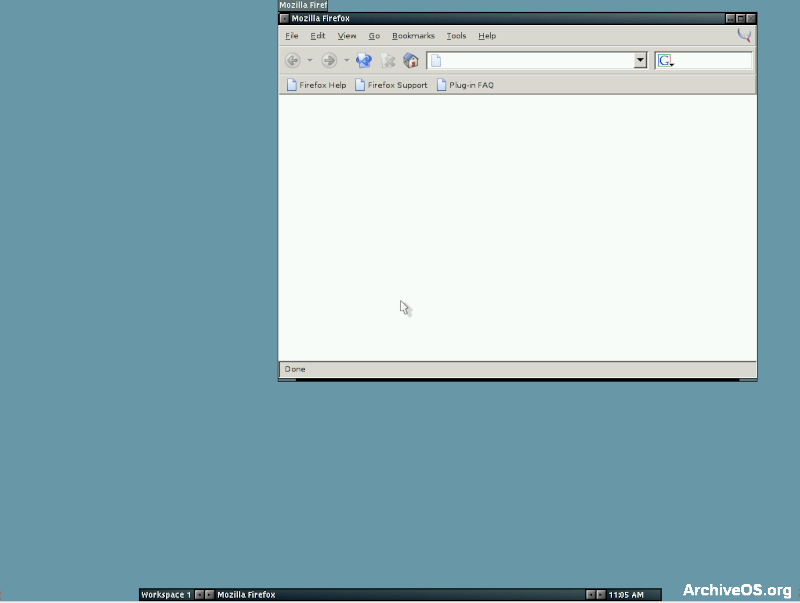
Task: Open the Back button history dropdown arrow
Action: click(x=310, y=61)
